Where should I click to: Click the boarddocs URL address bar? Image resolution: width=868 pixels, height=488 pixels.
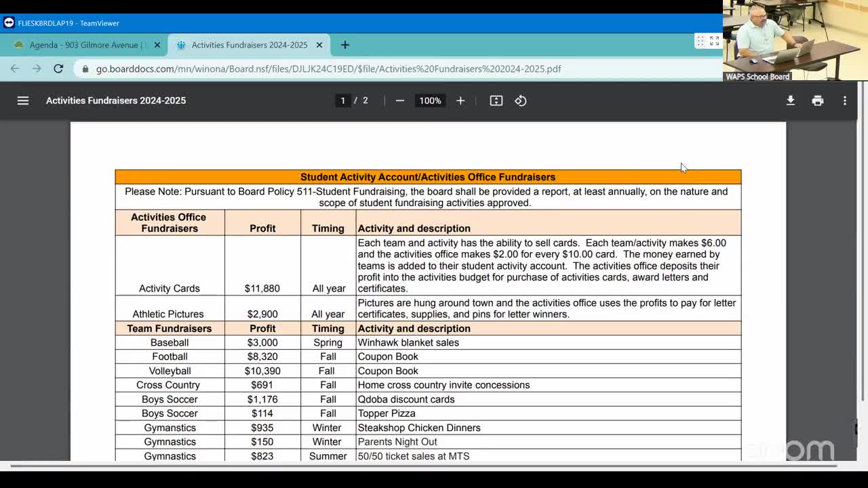click(x=328, y=68)
